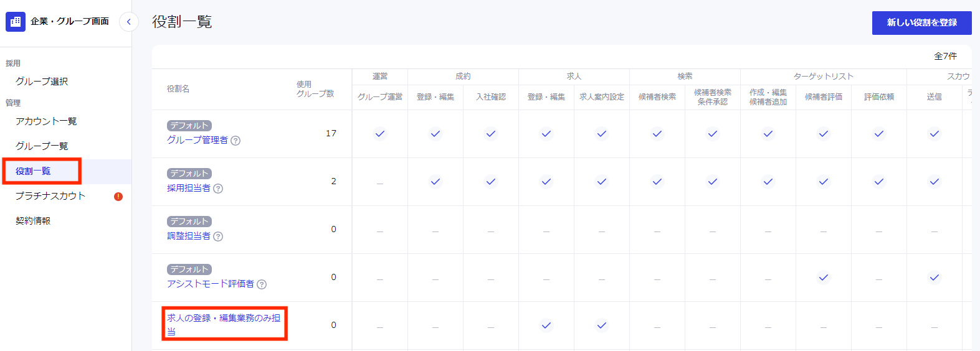Click the 候補者評価 checkmark in the 採用担当者 row
980x351 pixels.
click(x=824, y=182)
